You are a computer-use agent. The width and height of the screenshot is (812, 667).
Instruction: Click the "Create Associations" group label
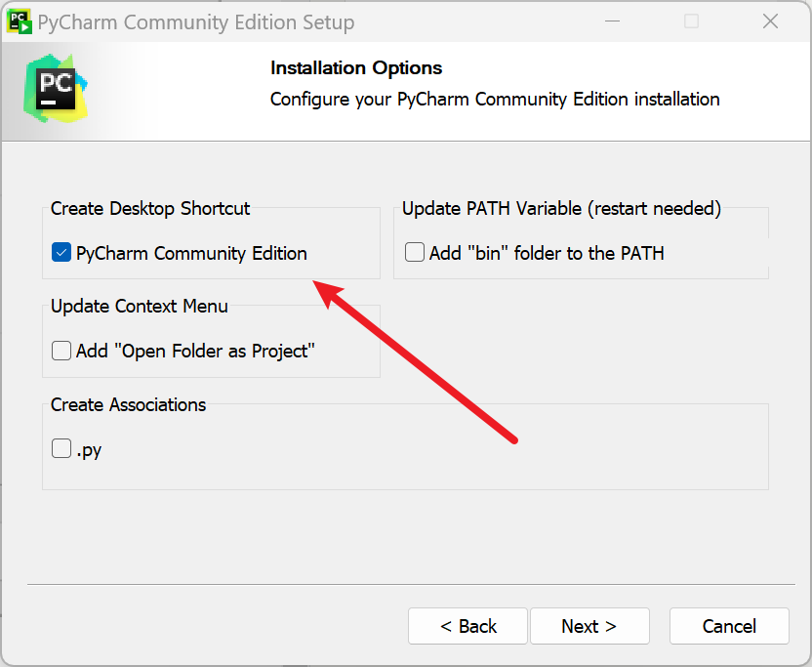[x=128, y=404]
